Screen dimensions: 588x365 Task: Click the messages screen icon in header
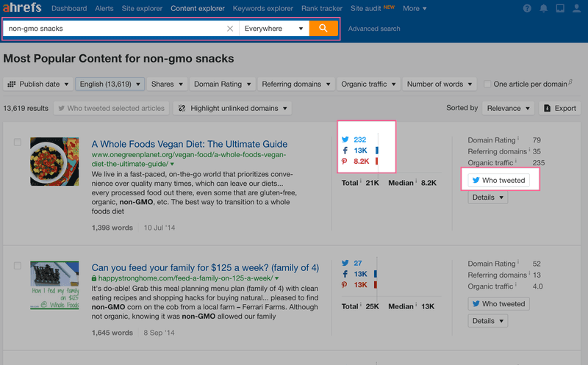[x=560, y=8]
